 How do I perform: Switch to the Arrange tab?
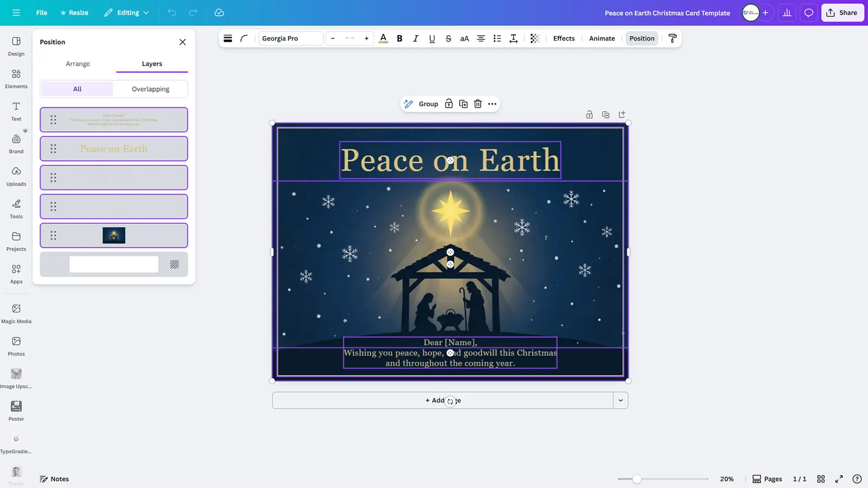(78, 63)
